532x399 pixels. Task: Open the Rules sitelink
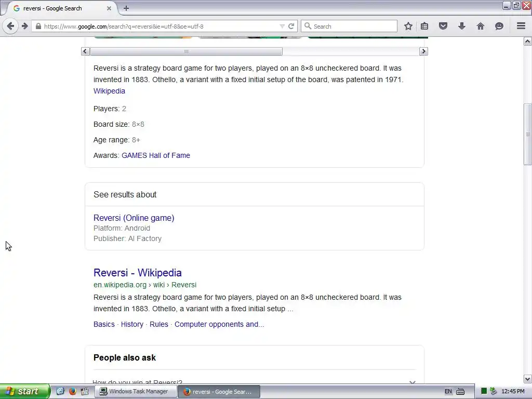(159, 324)
